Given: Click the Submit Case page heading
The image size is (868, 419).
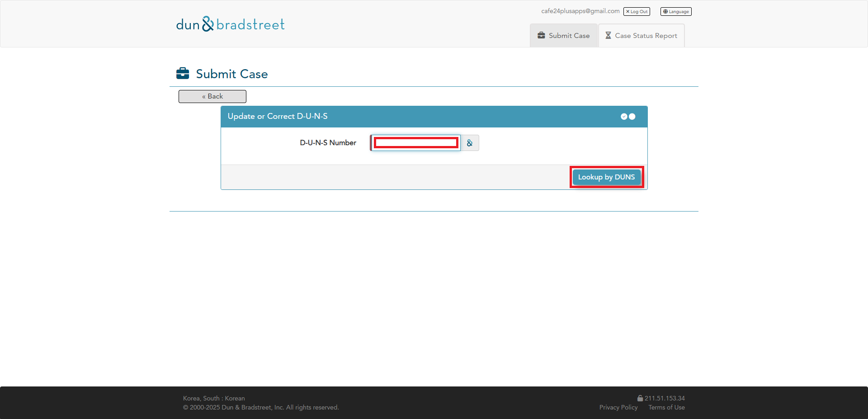Looking at the screenshot, I should point(232,74).
